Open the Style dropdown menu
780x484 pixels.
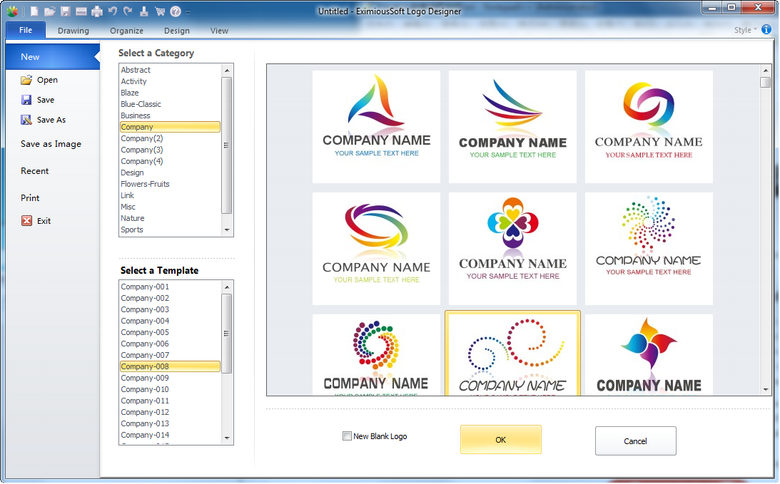pos(745,30)
